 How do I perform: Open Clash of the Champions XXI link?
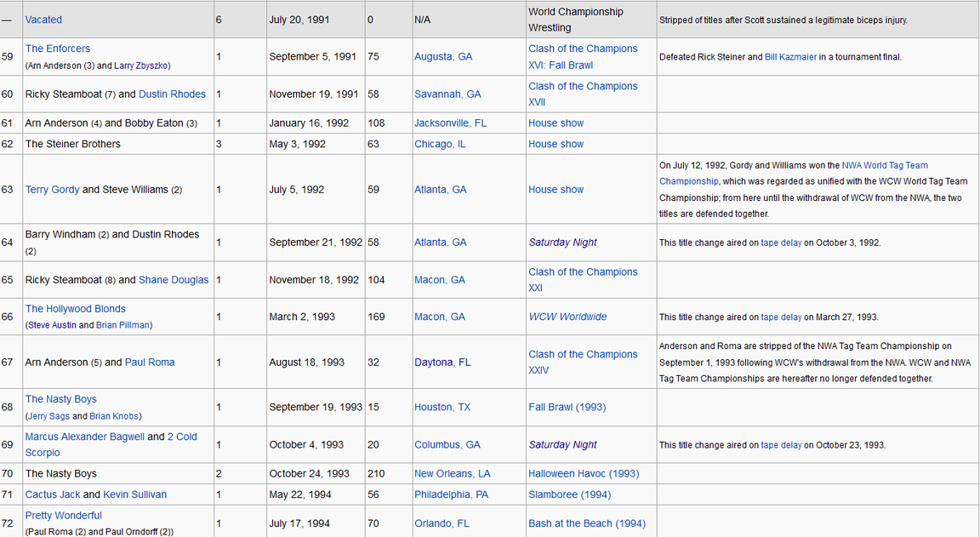coord(583,279)
